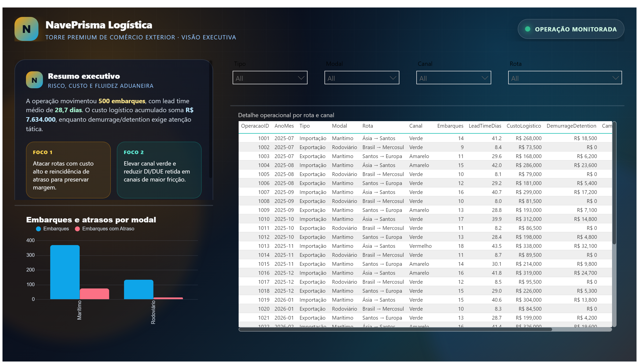
Task: Sort by the Embarques column header
Action: 450,126
